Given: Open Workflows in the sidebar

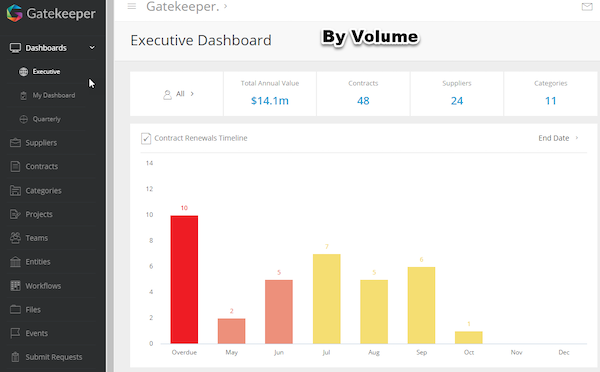Looking at the screenshot, I should click(43, 286).
